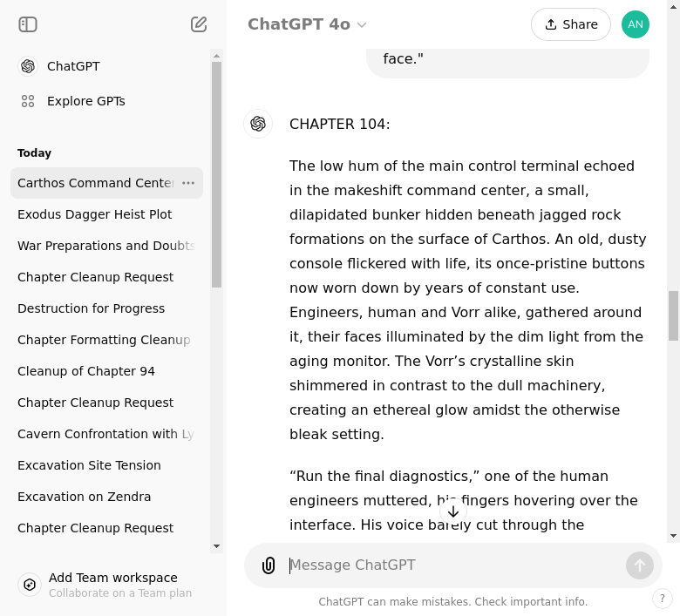Click the Share button

[x=571, y=24]
